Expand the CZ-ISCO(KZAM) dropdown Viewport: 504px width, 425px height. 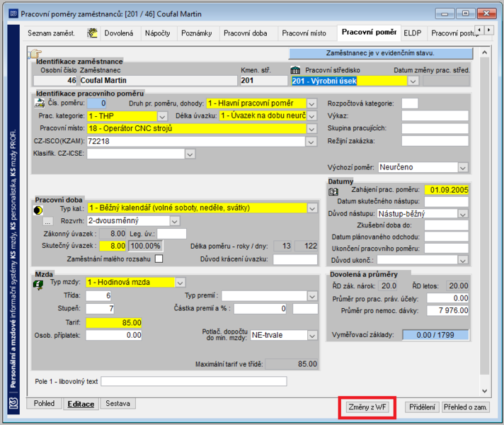click(311, 142)
